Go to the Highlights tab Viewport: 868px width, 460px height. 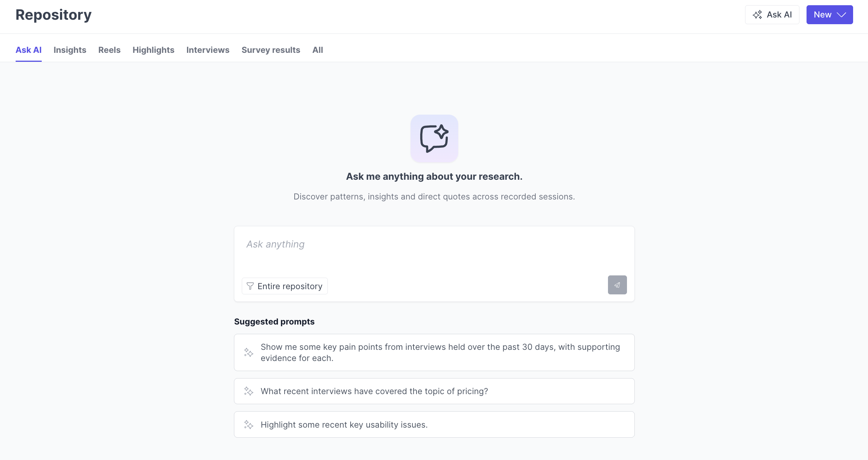tap(153, 50)
